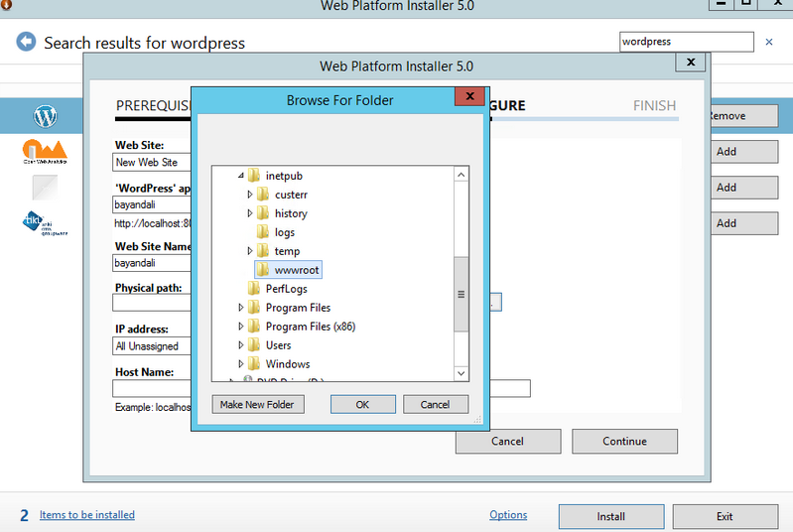Go back using the blue arrow icon

tap(26, 42)
